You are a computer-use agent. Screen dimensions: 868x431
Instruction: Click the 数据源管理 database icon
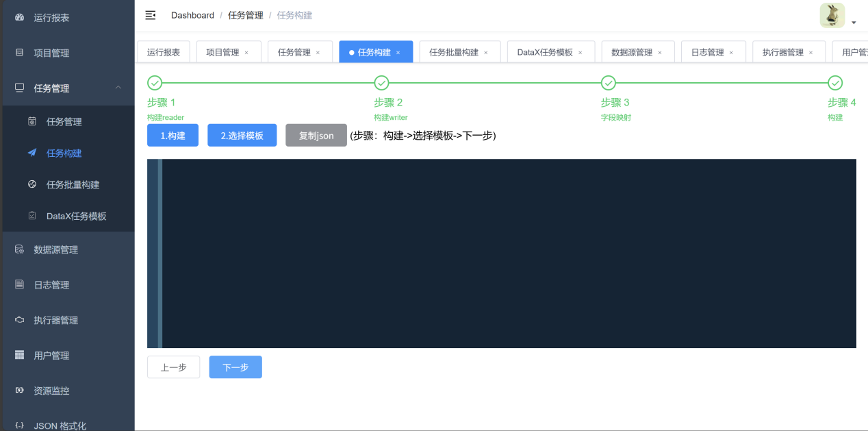tap(19, 249)
